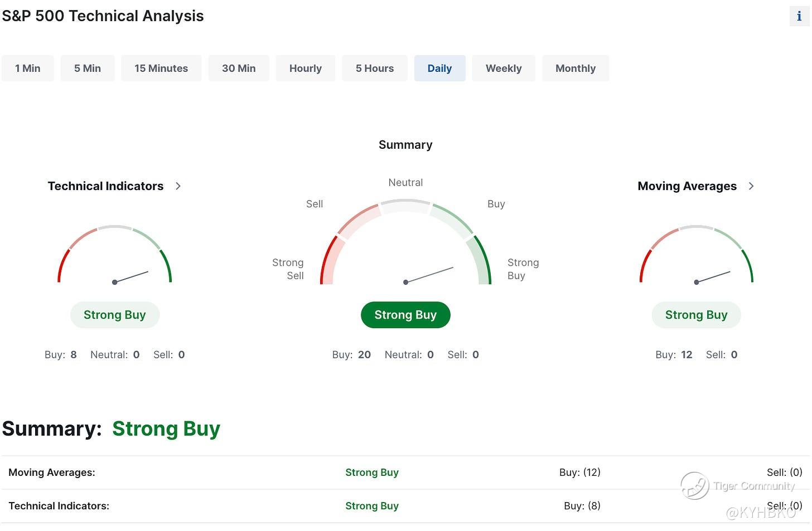Click Strong Buy badge under Technical Indicators gauge

point(115,315)
